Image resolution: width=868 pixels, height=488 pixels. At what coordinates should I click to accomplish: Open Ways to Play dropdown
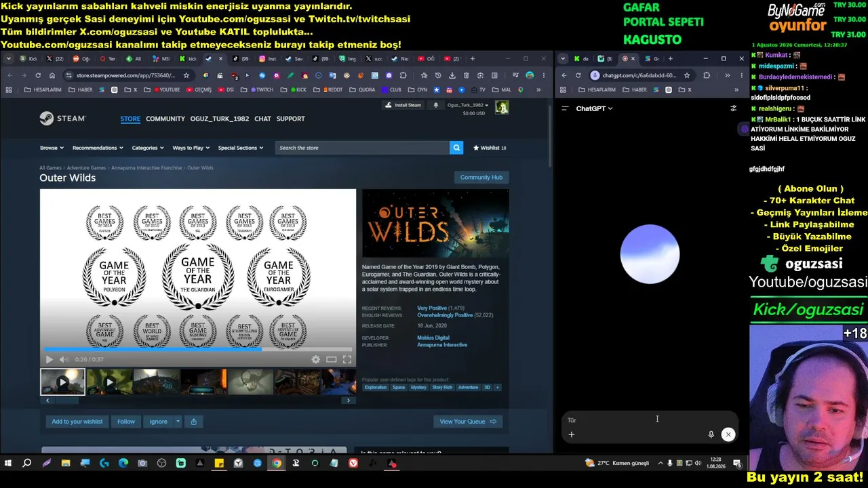click(191, 148)
